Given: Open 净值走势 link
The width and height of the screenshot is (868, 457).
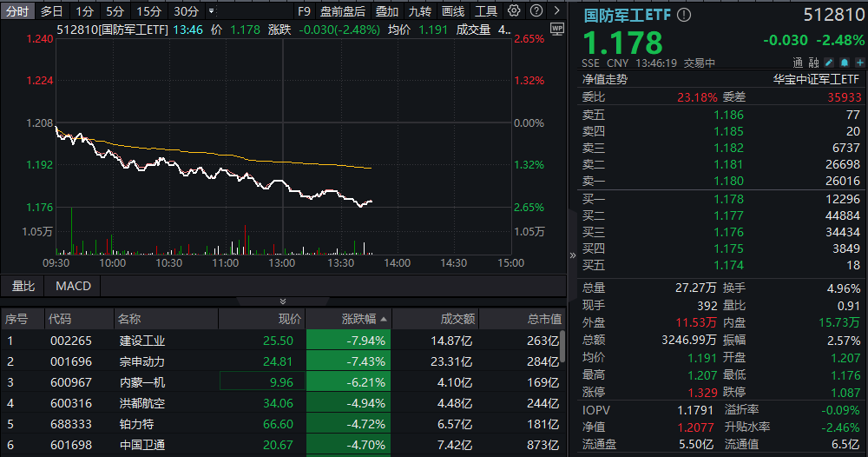Looking at the screenshot, I should pyautogui.click(x=604, y=79).
